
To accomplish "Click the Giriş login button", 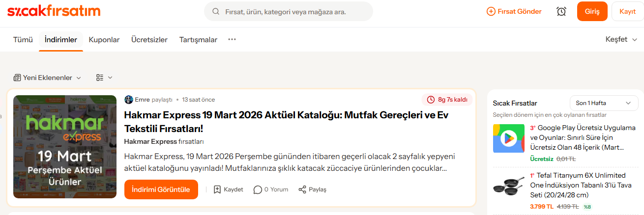I will point(592,11).
